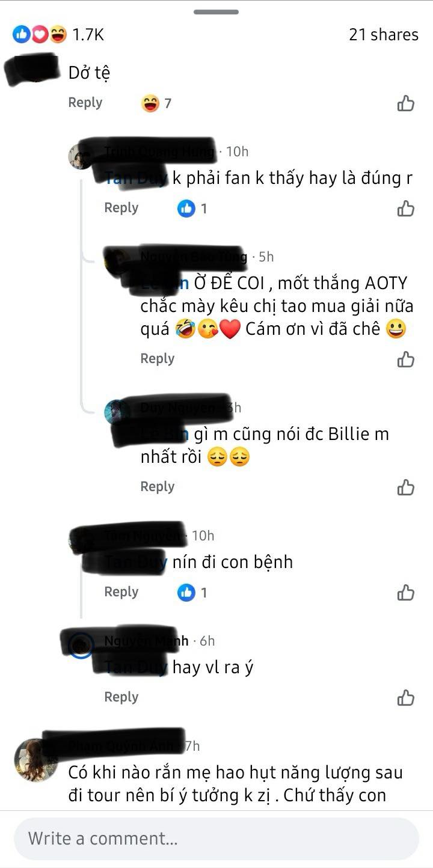Viewport: 433px width, 868px height.
Task: Open the 21 shares list
Action: coord(384,35)
